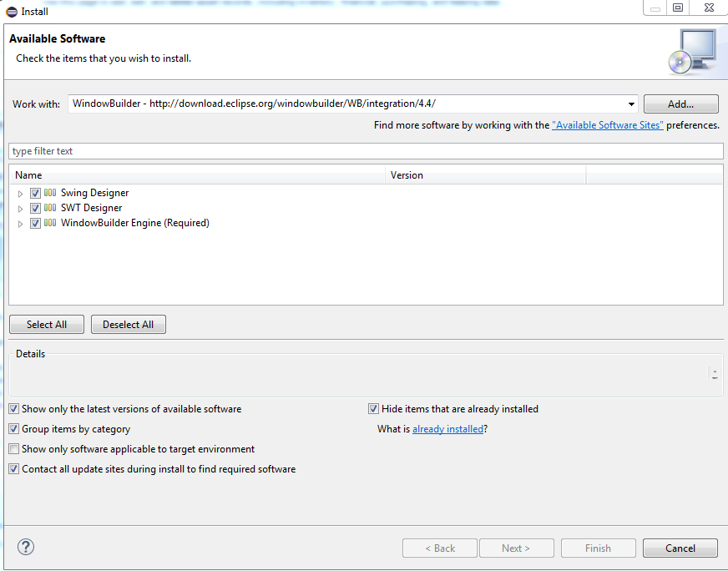728x571 pixels.
Task: Enable Show only software applicable to target environment
Action: 14,449
